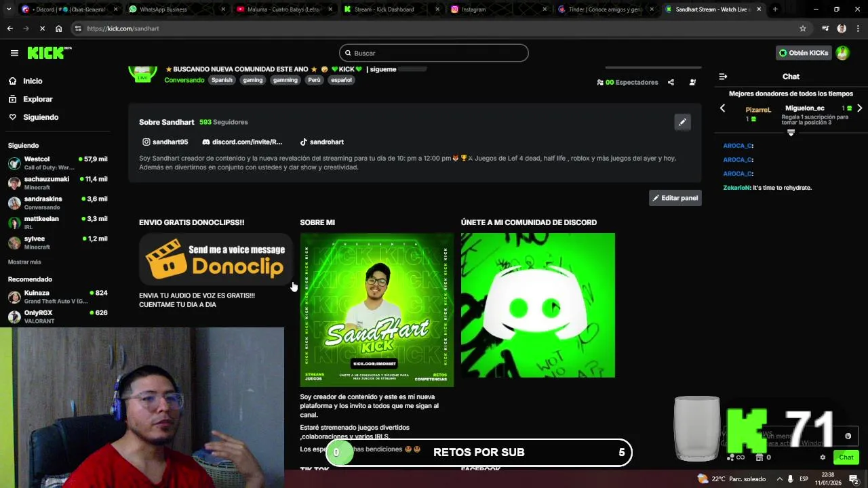Viewport: 868px width, 488px height.
Task: Click ZekarioN username in chat
Action: click(736, 188)
